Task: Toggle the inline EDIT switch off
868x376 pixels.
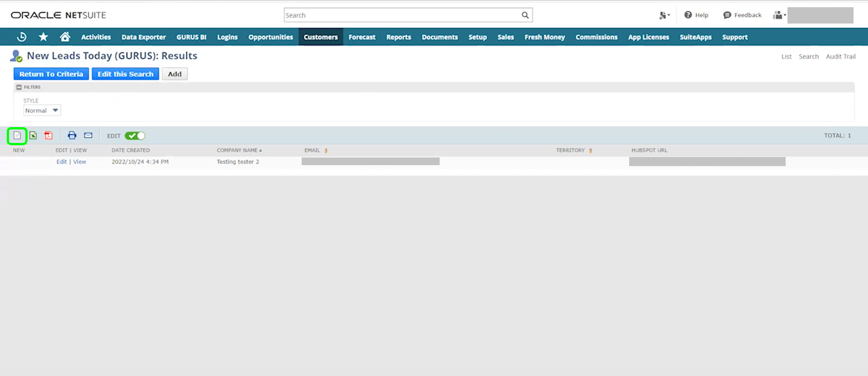Action: (135, 136)
